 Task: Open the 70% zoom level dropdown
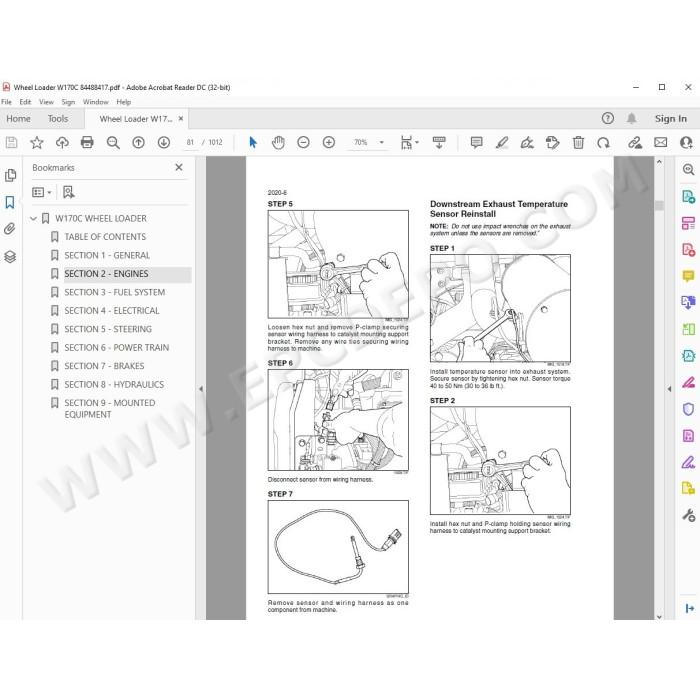click(382, 142)
